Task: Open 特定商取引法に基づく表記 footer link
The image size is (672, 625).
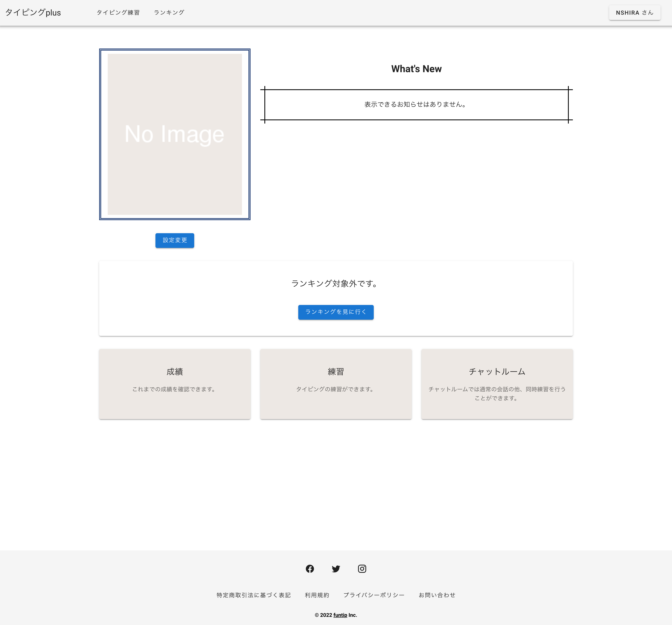Action: pyautogui.click(x=254, y=595)
